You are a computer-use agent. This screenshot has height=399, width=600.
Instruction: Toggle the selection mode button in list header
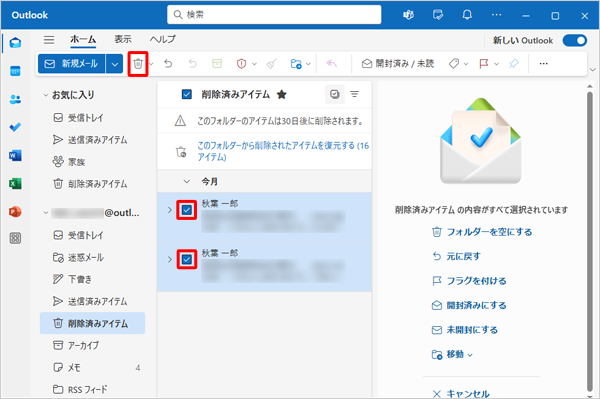[335, 94]
